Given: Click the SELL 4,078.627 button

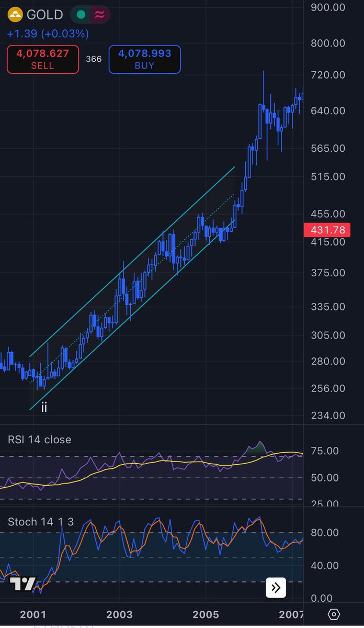Looking at the screenshot, I should [43, 59].
